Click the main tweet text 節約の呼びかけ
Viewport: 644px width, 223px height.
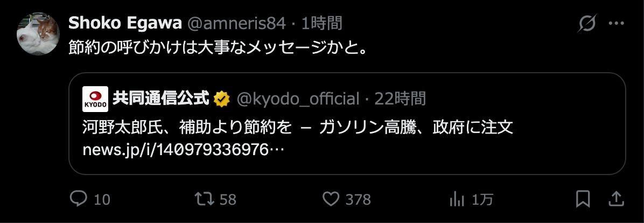coord(217,48)
